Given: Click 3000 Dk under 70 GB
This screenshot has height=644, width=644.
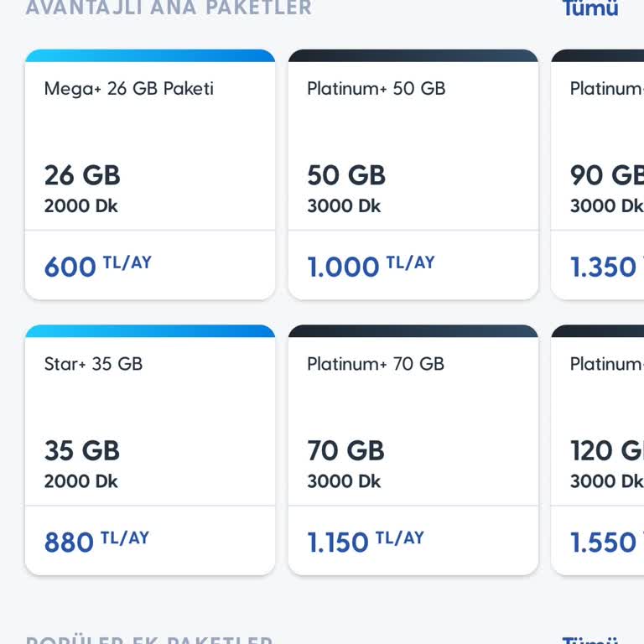Looking at the screenshot, I should (x=344, y=482).
